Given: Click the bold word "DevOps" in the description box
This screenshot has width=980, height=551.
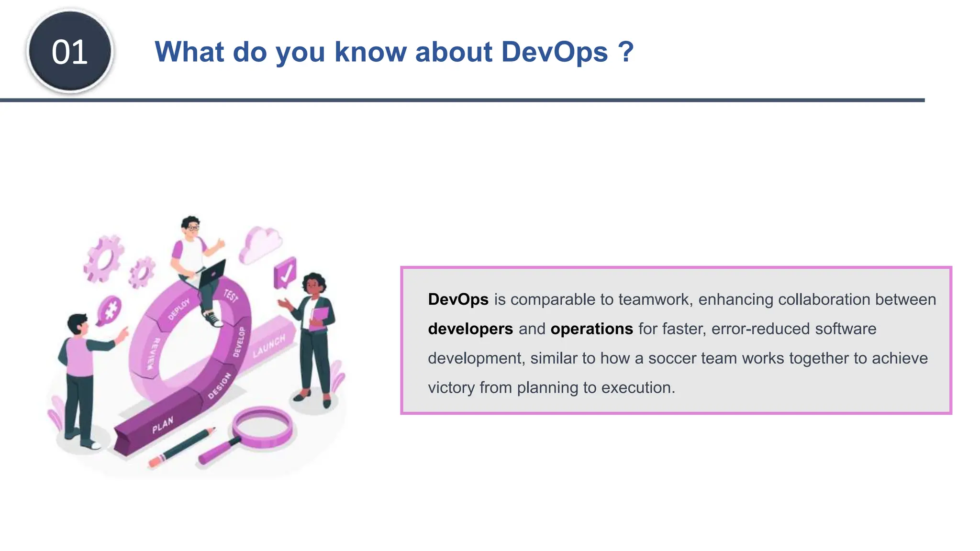Looking at the screenshot, I should tap(458, 299).
